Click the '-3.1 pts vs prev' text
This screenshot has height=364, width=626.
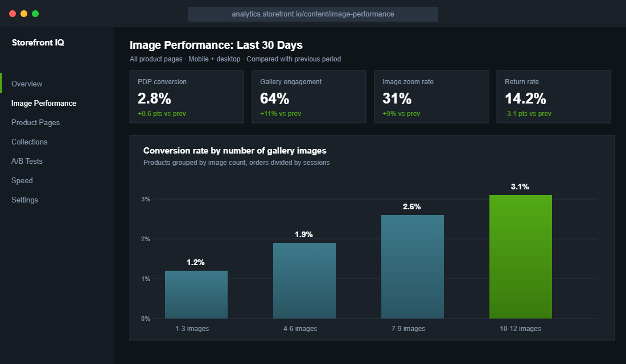click(x=528, y=114)
